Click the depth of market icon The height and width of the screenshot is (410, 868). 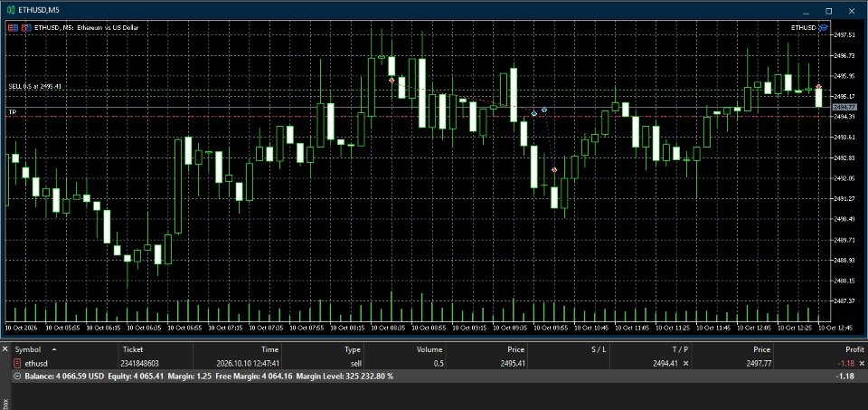point(26,27)
